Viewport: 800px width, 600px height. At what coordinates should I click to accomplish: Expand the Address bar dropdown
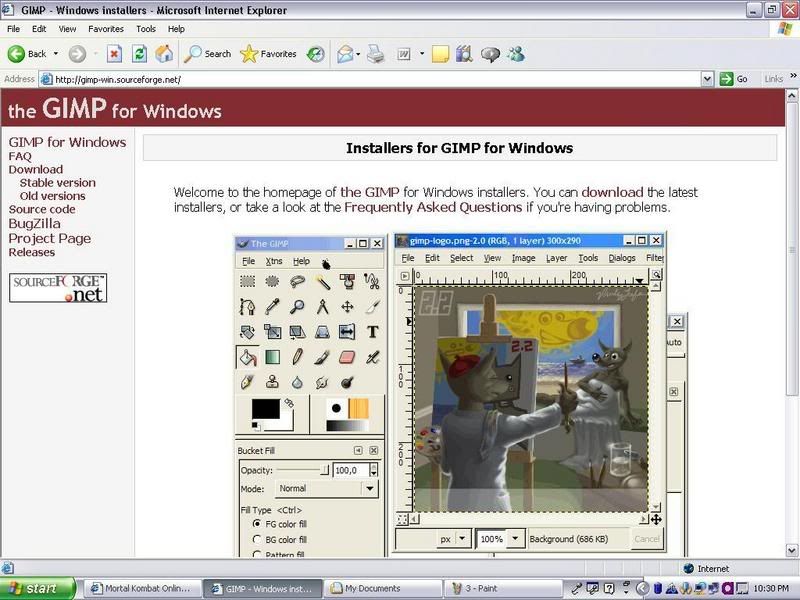[x=707, y=79]
